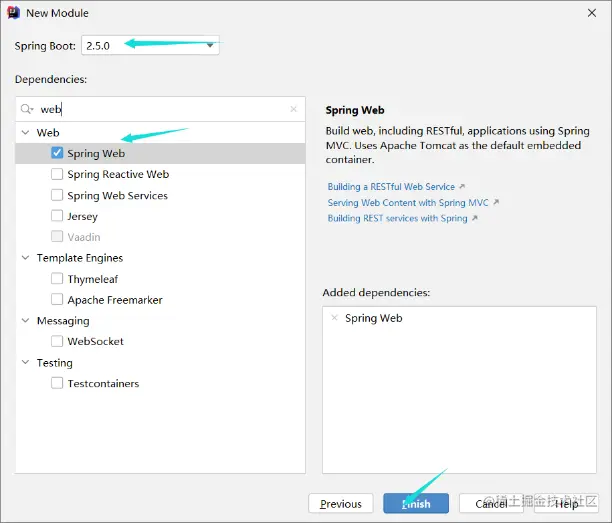Click the Jersey label text
612x523 pixels.
82,216
